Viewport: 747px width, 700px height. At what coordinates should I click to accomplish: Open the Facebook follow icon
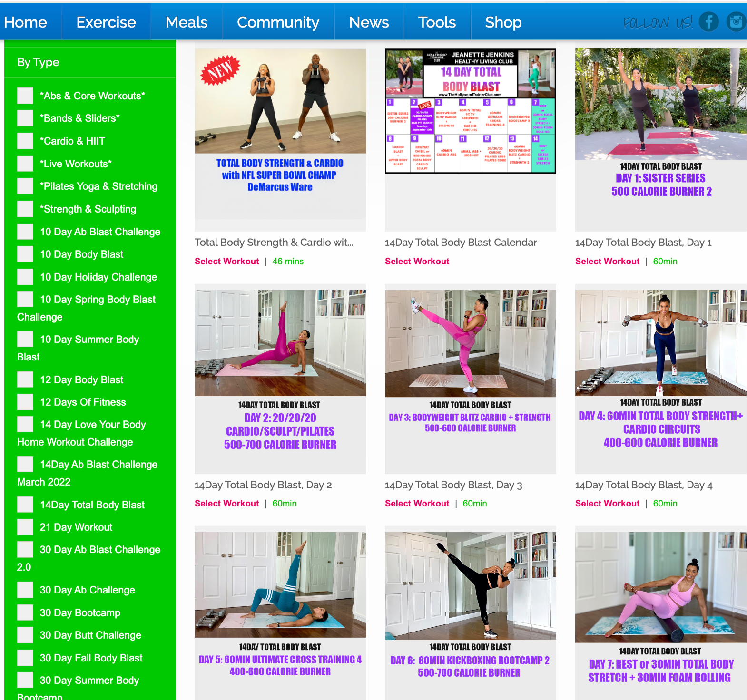pyautogui.click(x=708, y=22)
